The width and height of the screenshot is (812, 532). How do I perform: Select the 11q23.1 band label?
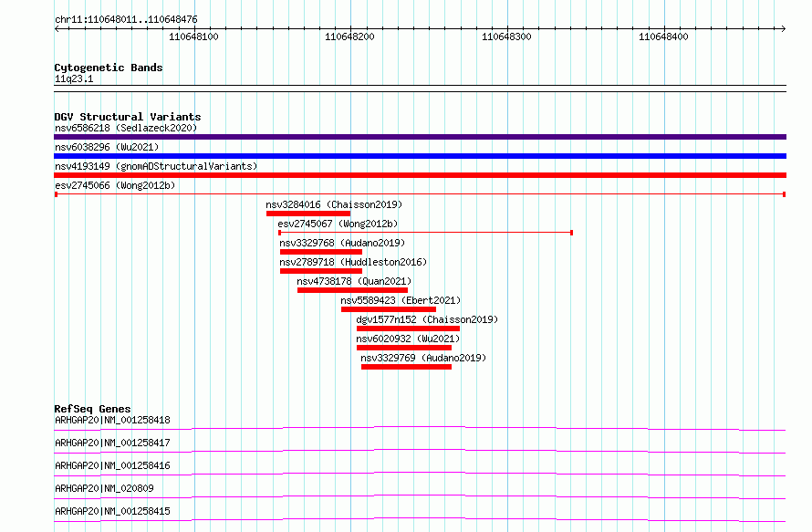74,78
